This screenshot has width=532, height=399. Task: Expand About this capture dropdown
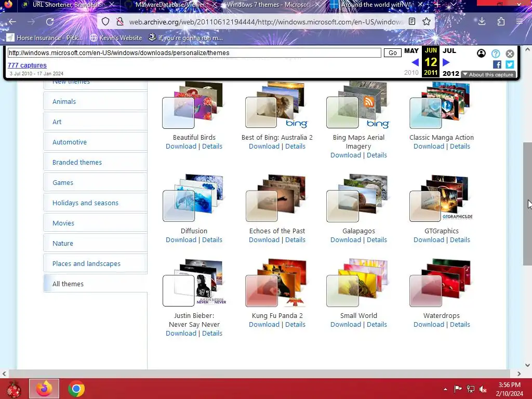pos(488,74)
